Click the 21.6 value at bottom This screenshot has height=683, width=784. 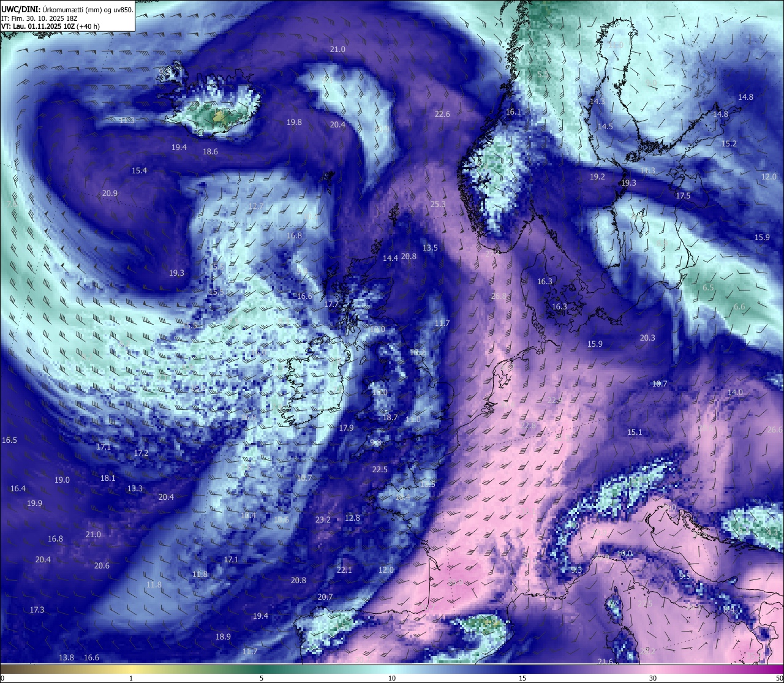click(x=605, y=661)
